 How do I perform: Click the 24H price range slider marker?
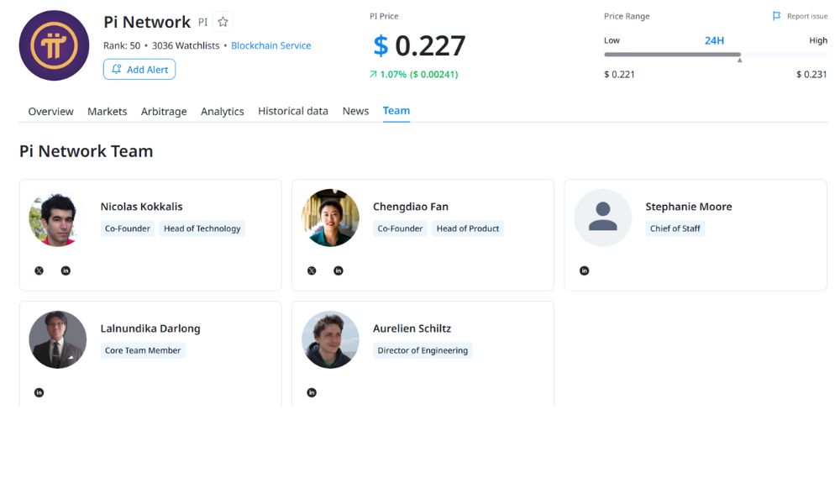pos(740,59)
